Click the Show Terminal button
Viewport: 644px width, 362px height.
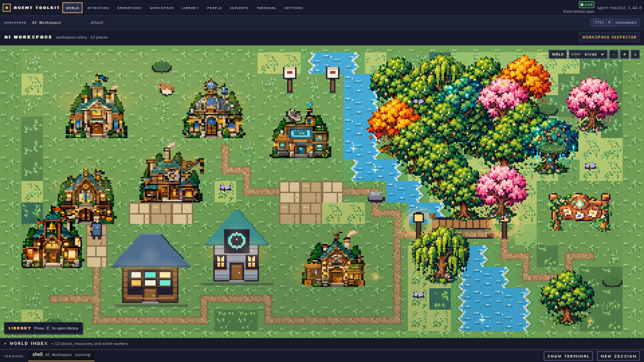click(x=568, y=356)
